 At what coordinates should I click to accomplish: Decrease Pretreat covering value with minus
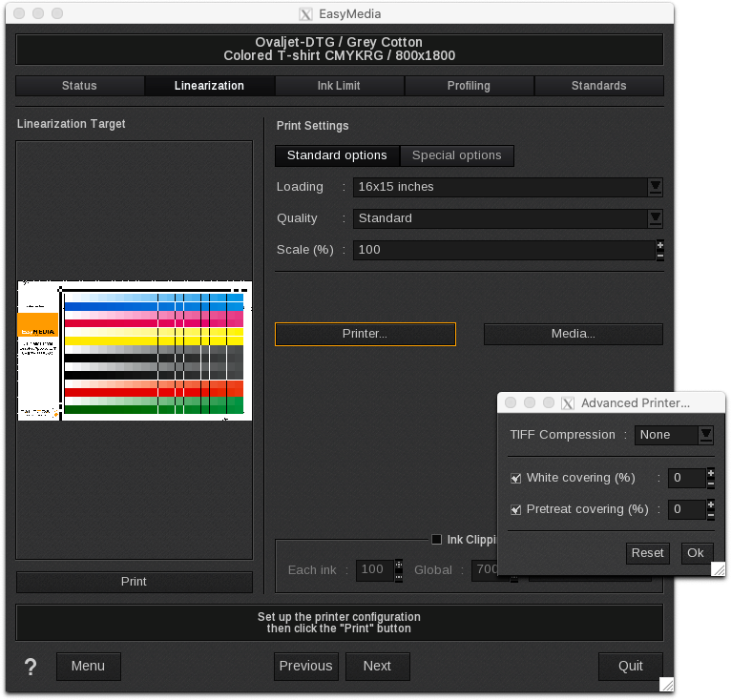click(x=710, y=515)
